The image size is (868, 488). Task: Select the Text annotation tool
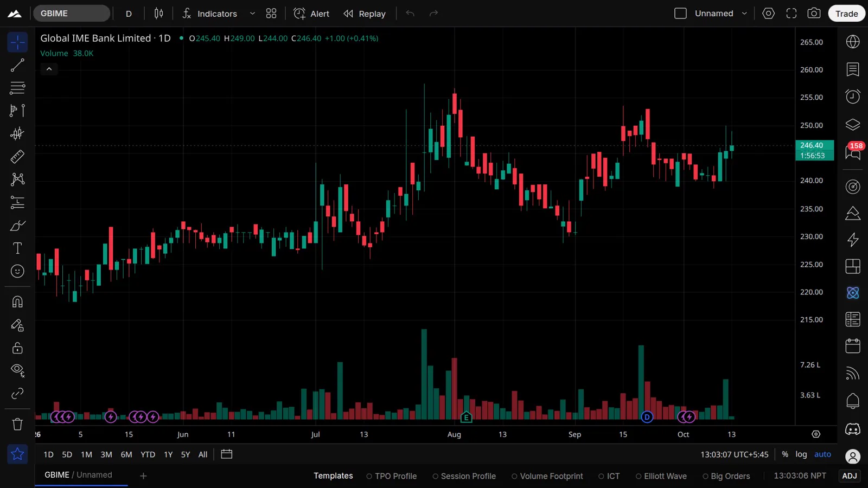17,248
